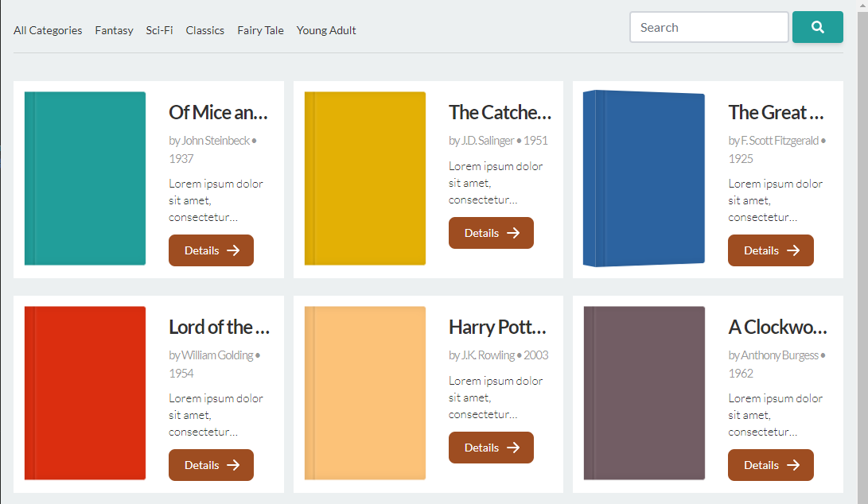Click the Harry Potter title link
This screenshot has height=504, width=868.
click(497, 327)
